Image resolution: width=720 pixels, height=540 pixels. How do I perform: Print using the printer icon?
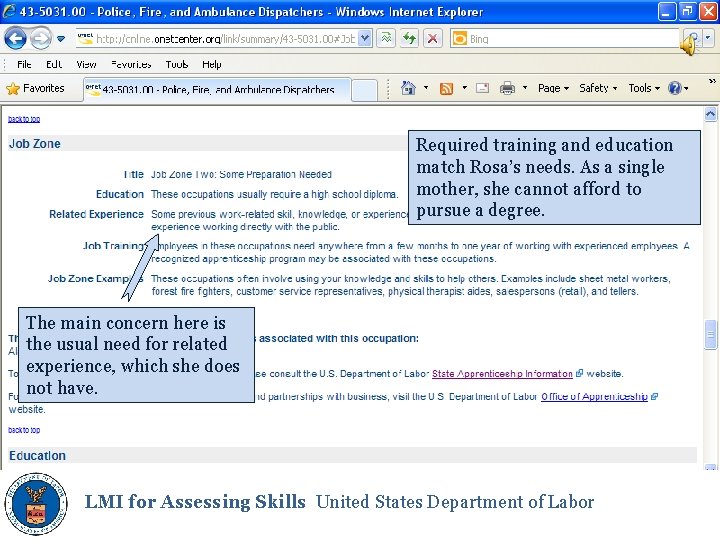(507, 88)
